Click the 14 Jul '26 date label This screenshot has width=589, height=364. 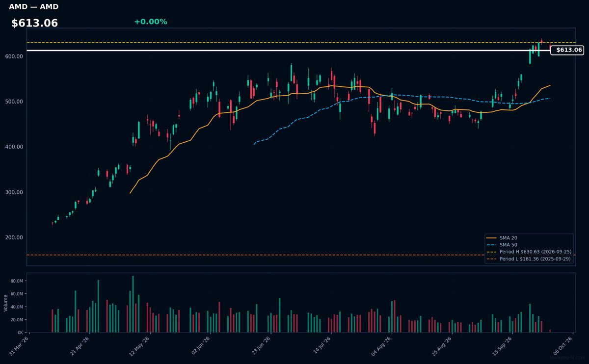[321, 345]
